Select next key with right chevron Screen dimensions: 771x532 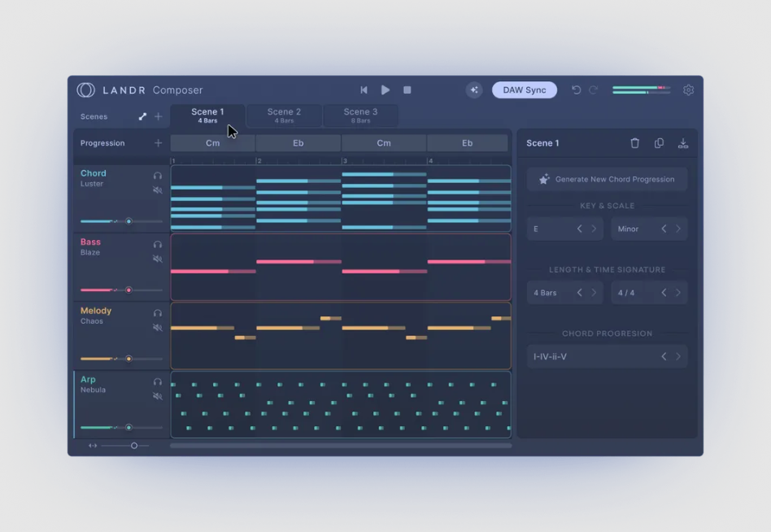pyautogui.click(x=594, y=229)
